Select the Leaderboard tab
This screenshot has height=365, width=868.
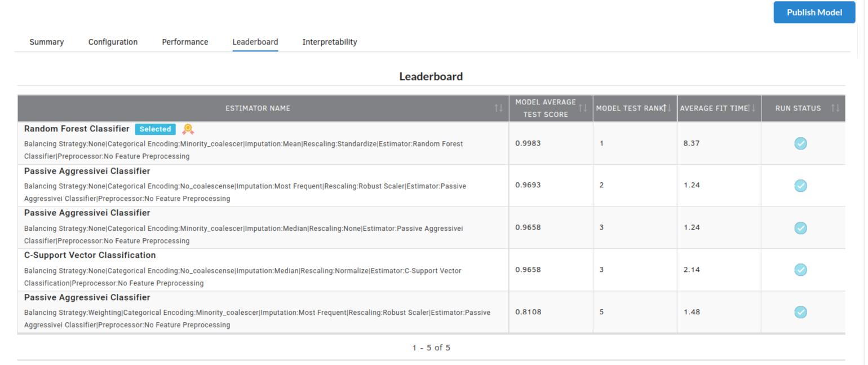pos(255,42)
